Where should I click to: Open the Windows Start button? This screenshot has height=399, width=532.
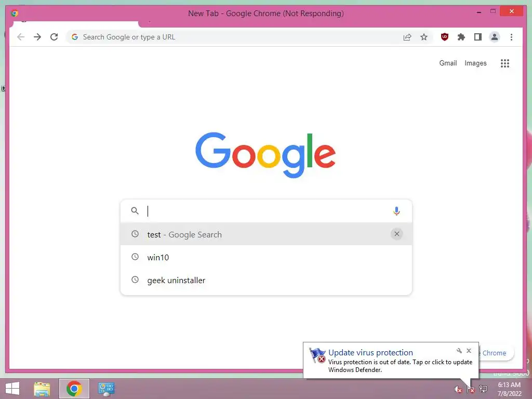(12, 389)
